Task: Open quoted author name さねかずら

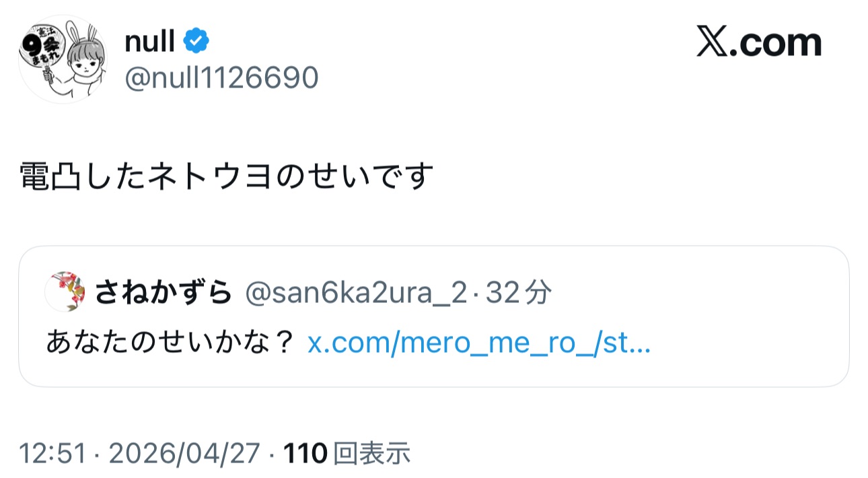Action: coord(164,293)
